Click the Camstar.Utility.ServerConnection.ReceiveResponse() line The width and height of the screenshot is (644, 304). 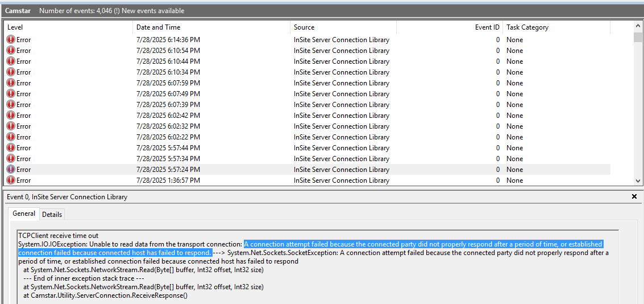click(x=106, y=295)
